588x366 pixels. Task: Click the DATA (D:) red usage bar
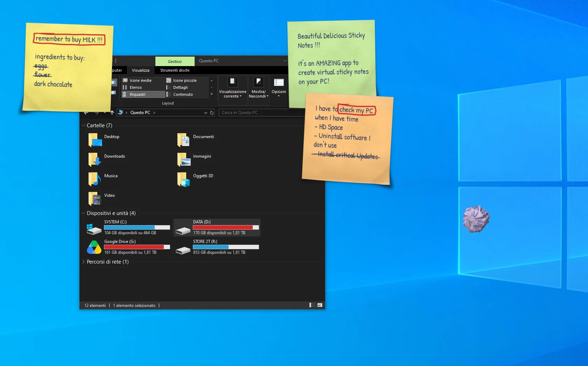(226, 227)
